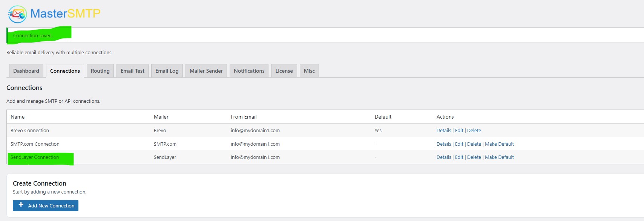The height and width of the screenshot is (221, 644).
Task: Click the Connection saved notice
Action: point(33,36)
